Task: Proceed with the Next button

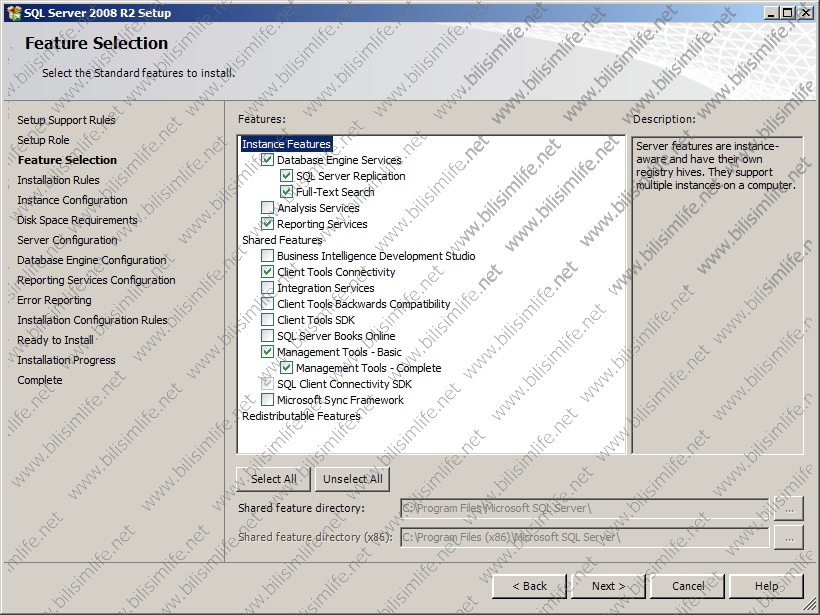Action: pyautogui.click(x=608, y=586)
